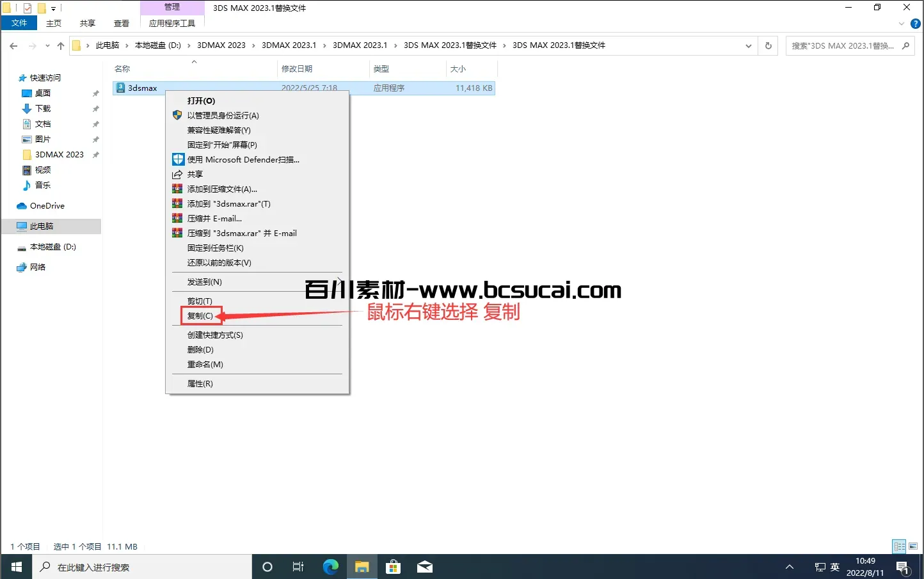Expand the ribbon with chevron arrow

pos(902,24)
